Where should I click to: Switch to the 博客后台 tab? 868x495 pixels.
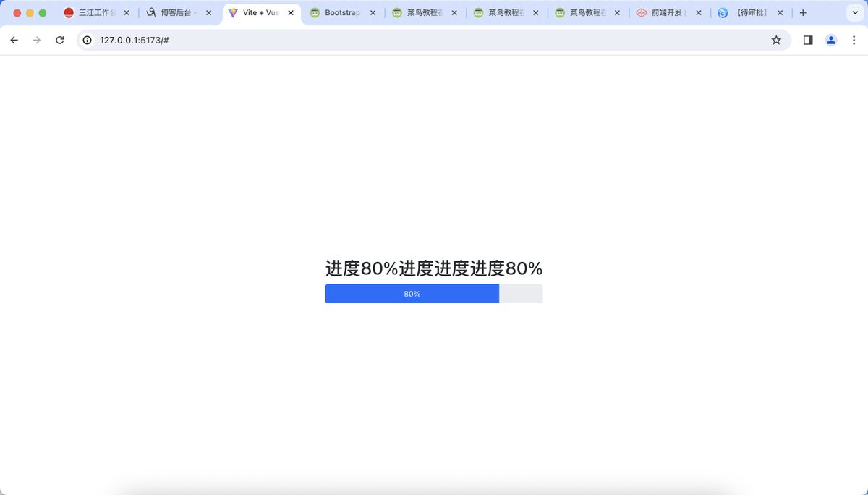point(179,13)
